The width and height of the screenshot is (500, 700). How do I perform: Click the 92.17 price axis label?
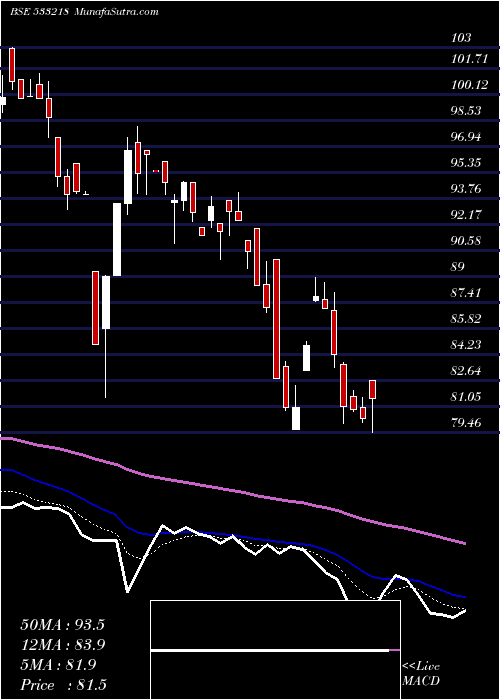click(x=467, y=215)
